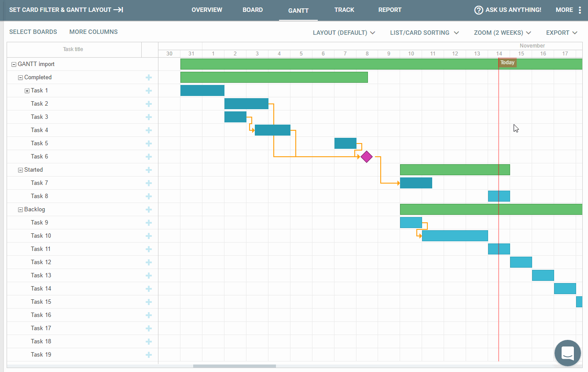This screenshot has width=588, height=372.
Task: Open the MORE kebab menu
Action: click(x=580, y=10)
